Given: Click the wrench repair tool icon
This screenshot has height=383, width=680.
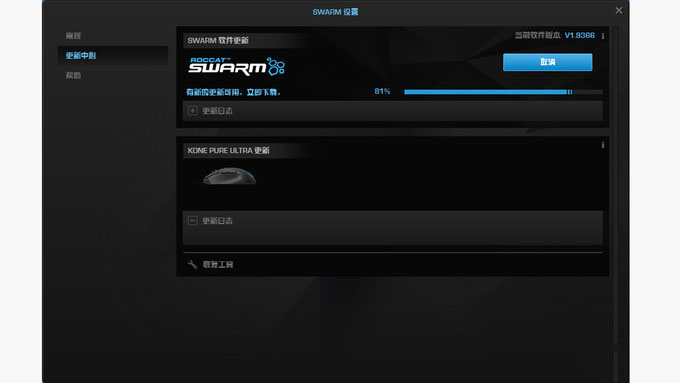Looking at the screenshot, I should click(x=193, y=264).
